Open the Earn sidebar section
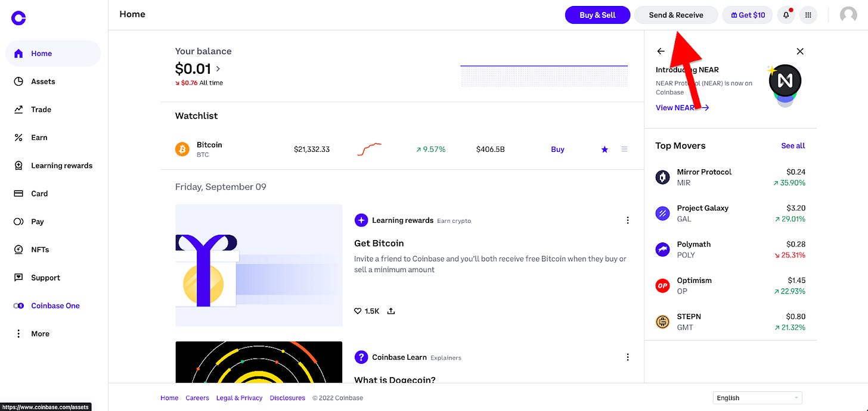Image resolution: width=868 pixels, height=411 pixels. [x=53, y=138]
